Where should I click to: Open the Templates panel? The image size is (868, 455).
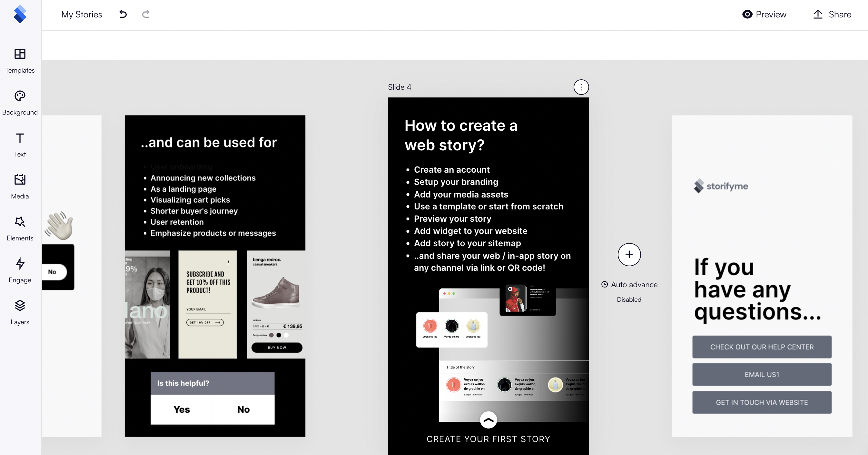20,61
